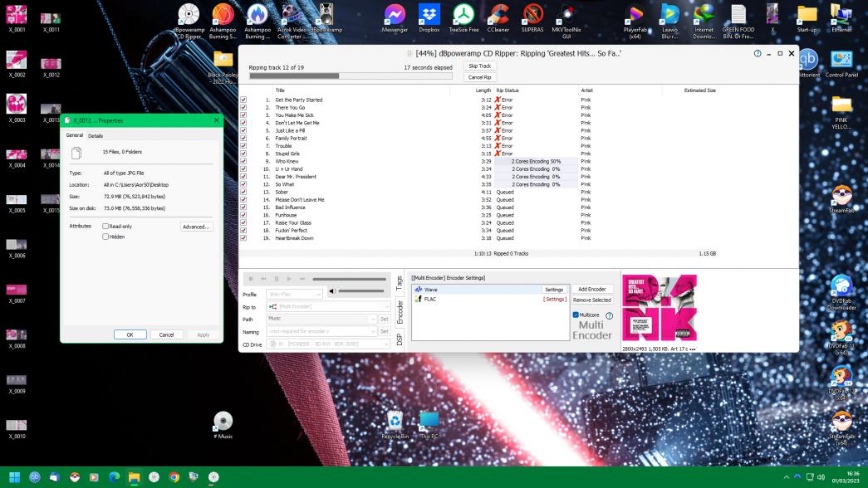Open Messenger desktop shortcut
Image resolution: width=868 pixels, height=488 pixels.
[395, 16]
